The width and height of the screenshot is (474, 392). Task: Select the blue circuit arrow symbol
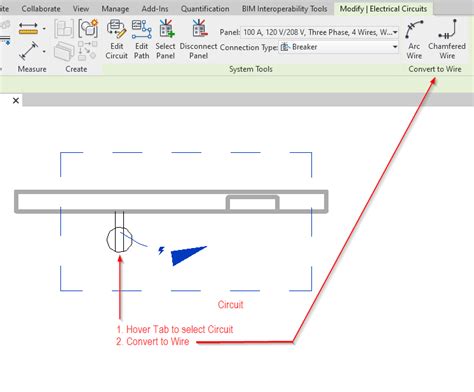point(187,255)
